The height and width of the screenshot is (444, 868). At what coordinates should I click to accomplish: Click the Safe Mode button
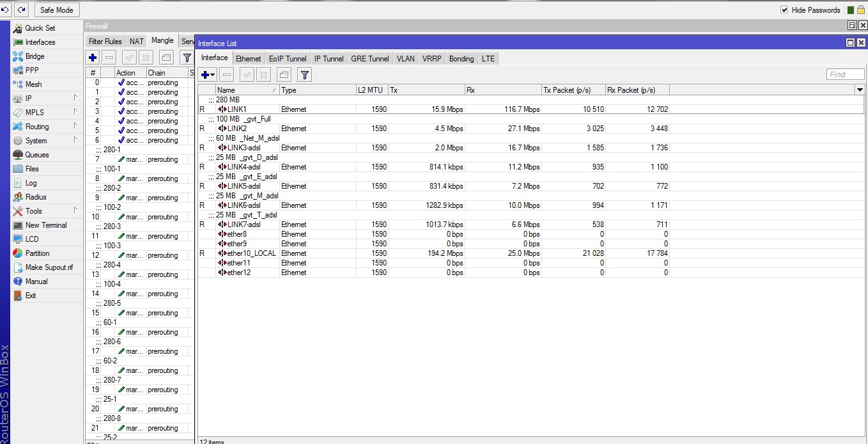56,10
